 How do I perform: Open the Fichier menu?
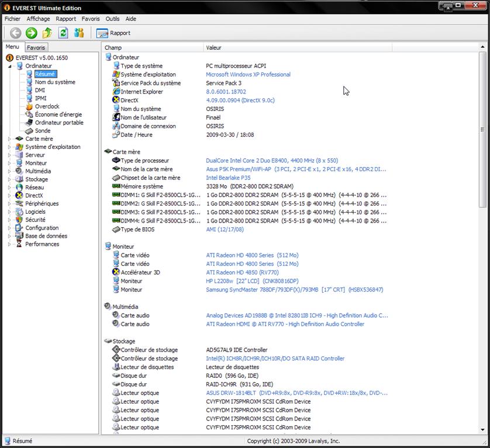tap(12, 19)
